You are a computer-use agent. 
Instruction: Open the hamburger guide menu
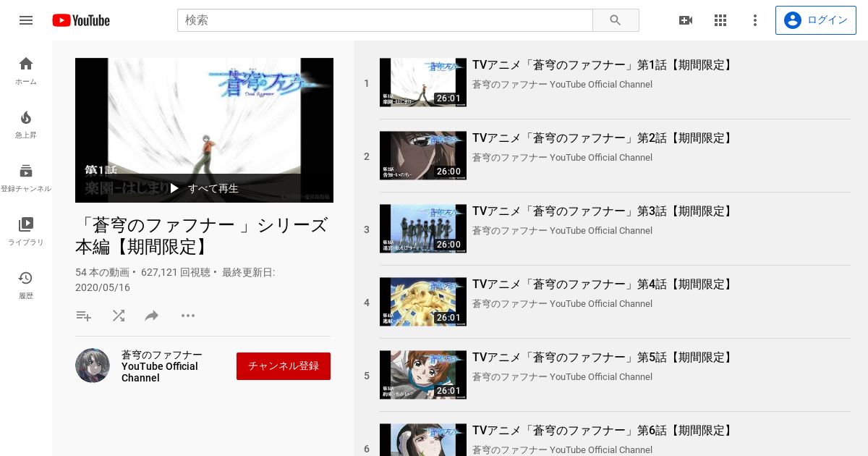pos(26,20)
